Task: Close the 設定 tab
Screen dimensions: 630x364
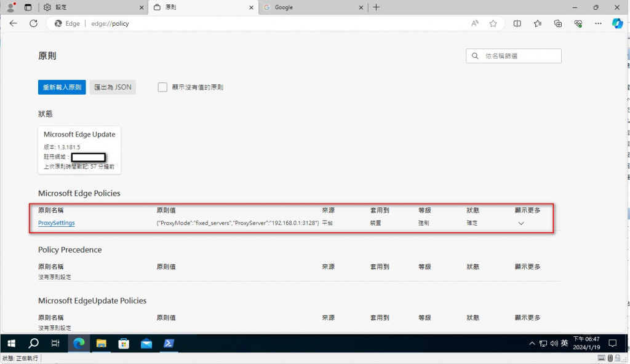Action: pos(142,7)
